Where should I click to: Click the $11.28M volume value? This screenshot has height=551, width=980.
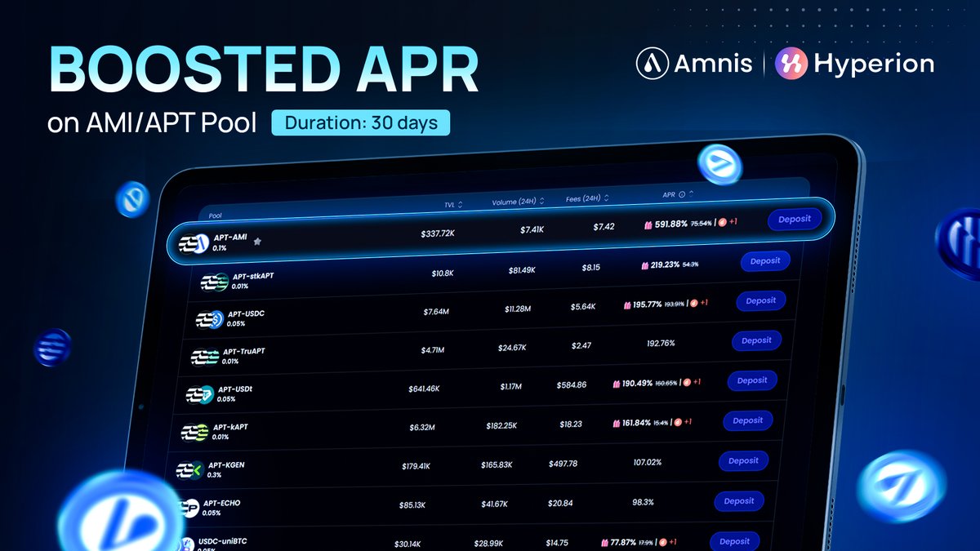pyautogui.click(x=518, y=309)
